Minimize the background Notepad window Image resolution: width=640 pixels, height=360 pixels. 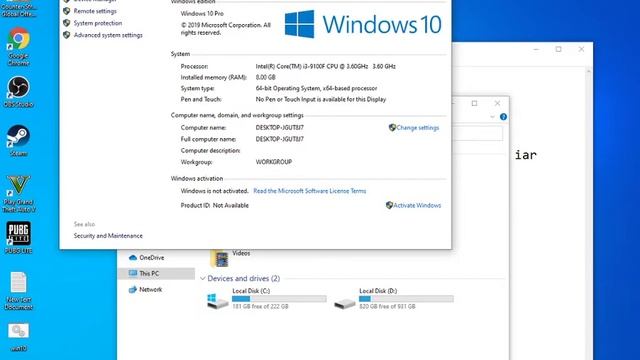point(536,49)
